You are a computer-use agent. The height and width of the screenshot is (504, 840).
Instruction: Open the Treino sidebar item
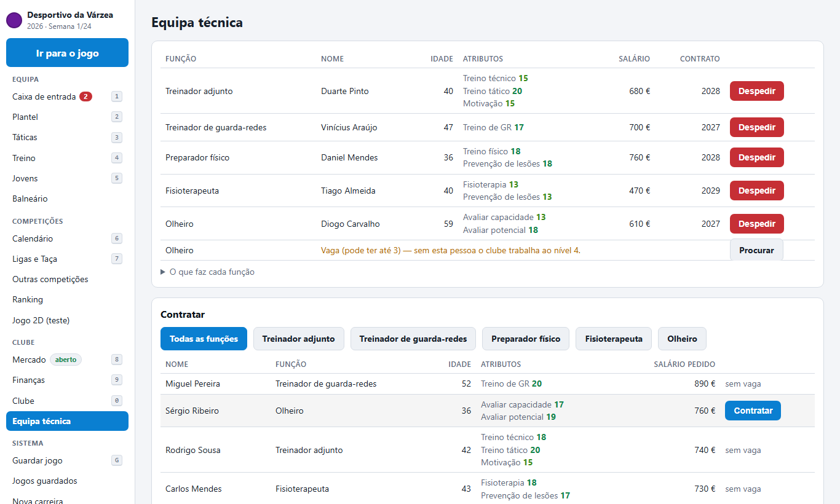[67, 158]
